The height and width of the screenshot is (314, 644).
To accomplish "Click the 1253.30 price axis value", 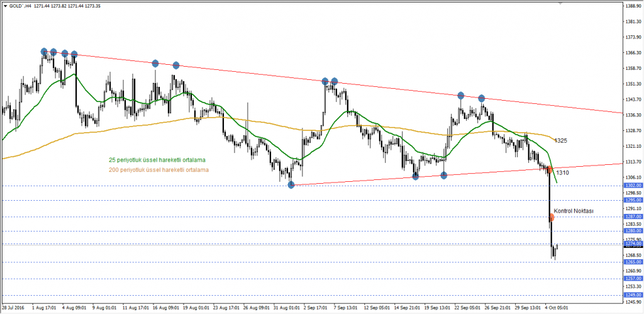I will click(x=634, y=286).
